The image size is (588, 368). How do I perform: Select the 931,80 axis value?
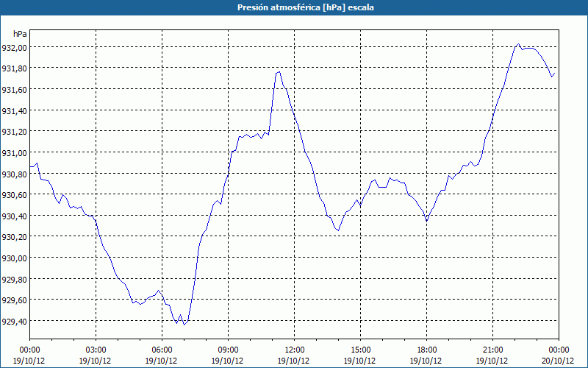coord(14,68)
